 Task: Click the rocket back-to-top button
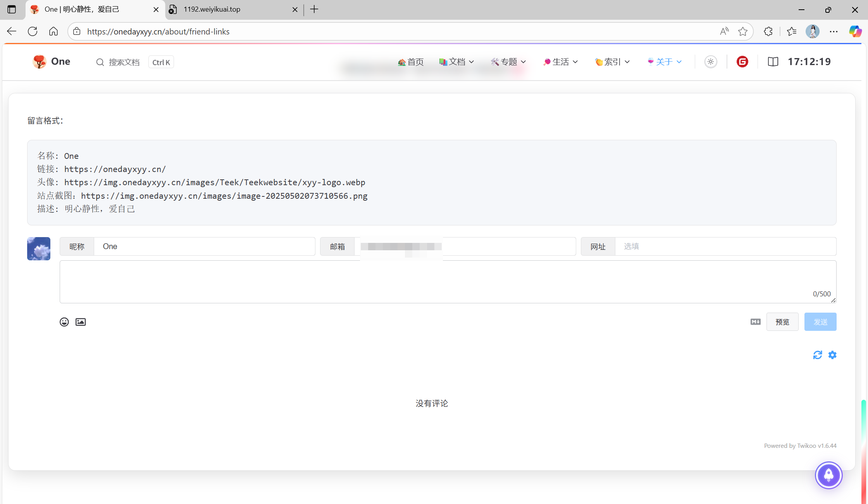(828, 475)
